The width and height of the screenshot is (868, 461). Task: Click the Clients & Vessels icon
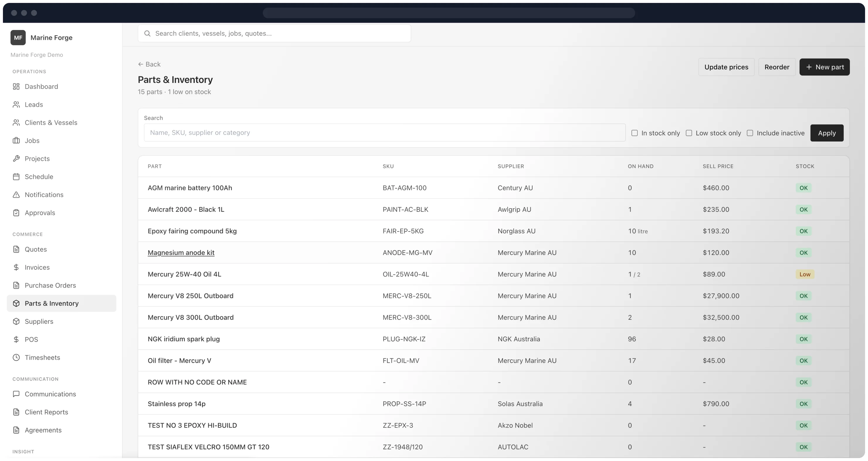point(16,123)
